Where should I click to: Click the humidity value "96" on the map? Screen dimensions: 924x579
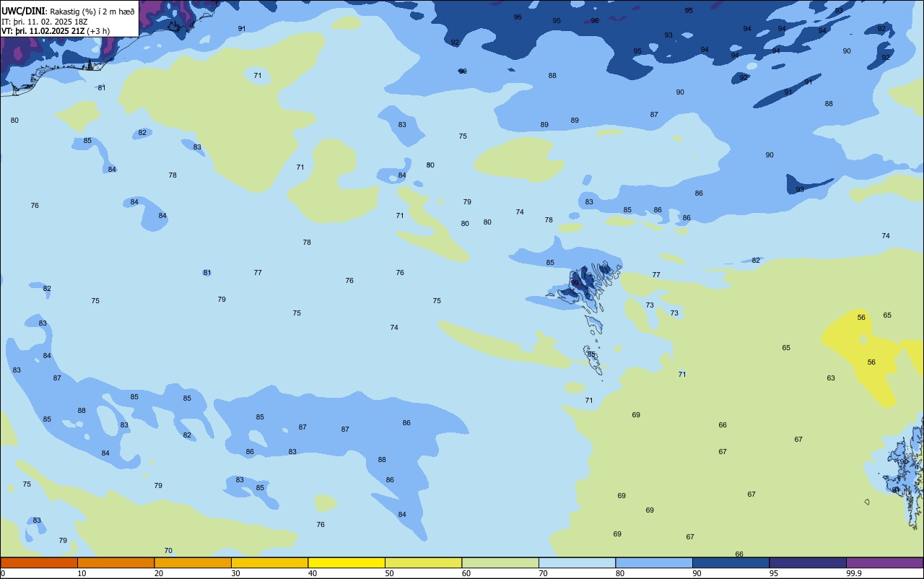(595, 21)
